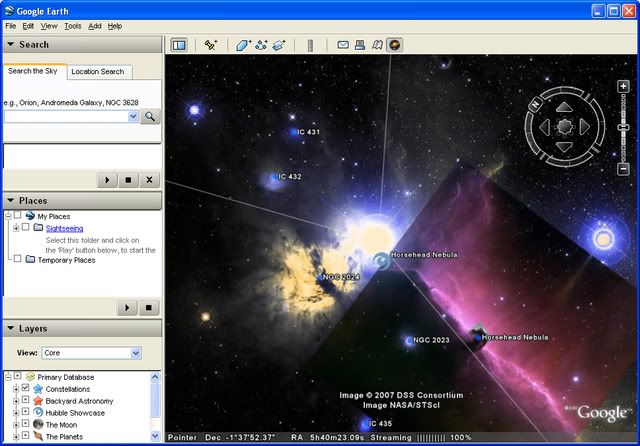The image size is (640, 446).
Task: Select the Add Polygon tool
Action: 243,45
